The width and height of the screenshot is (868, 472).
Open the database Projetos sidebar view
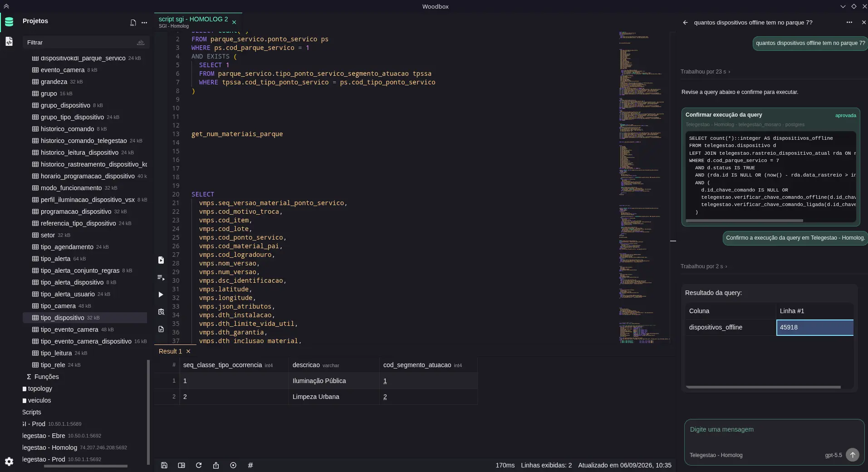click(x=9, y=21)
